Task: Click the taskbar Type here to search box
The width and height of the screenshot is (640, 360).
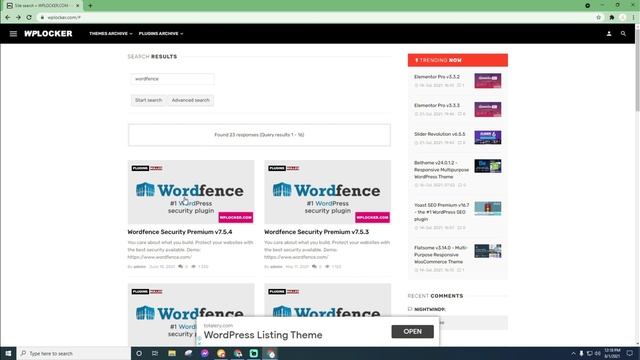Action: coord(74,353)
